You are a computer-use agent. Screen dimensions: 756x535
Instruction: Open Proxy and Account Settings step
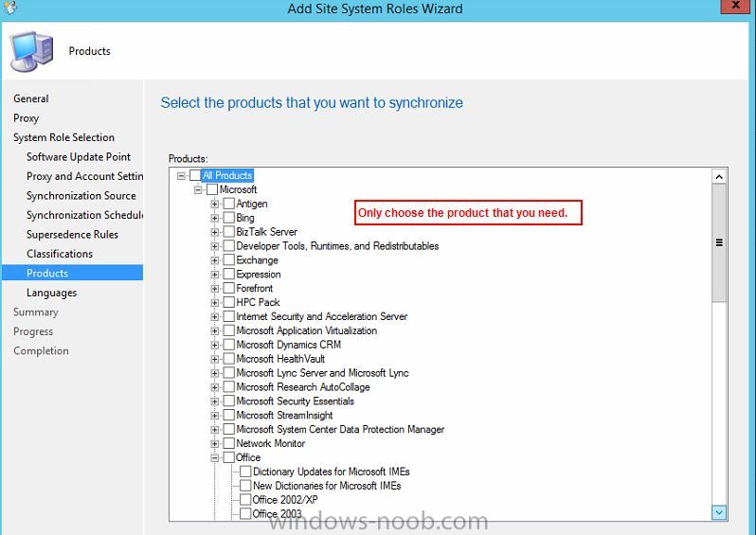(x=85, y=176)
